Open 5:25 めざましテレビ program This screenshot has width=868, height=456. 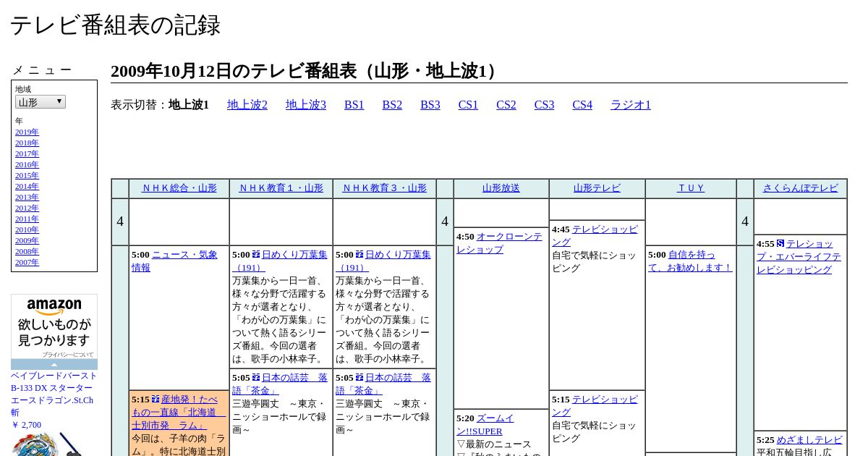pyautogui.click(x=809, y=440)
